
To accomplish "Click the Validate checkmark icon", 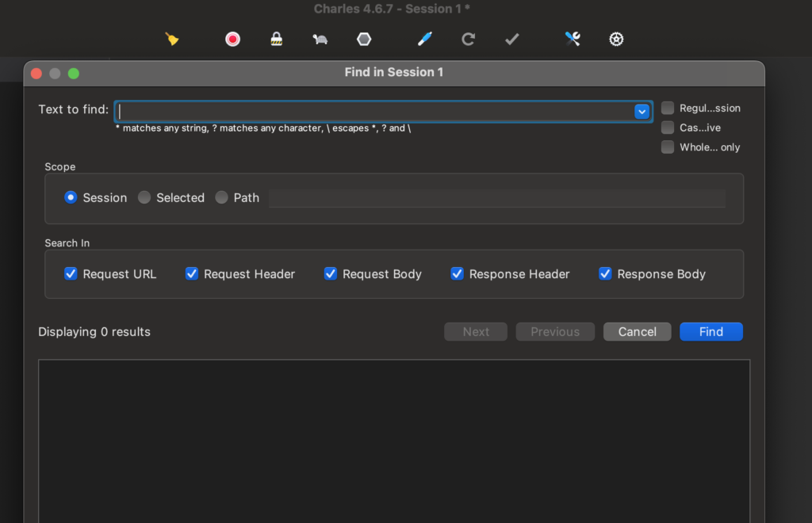I will click(512, 39).
